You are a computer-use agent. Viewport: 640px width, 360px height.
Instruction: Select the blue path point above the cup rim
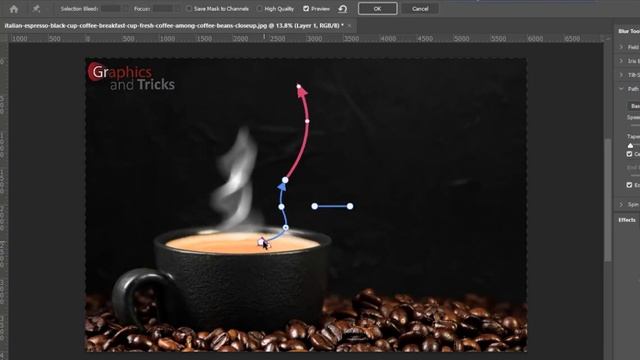coord(286,228)
